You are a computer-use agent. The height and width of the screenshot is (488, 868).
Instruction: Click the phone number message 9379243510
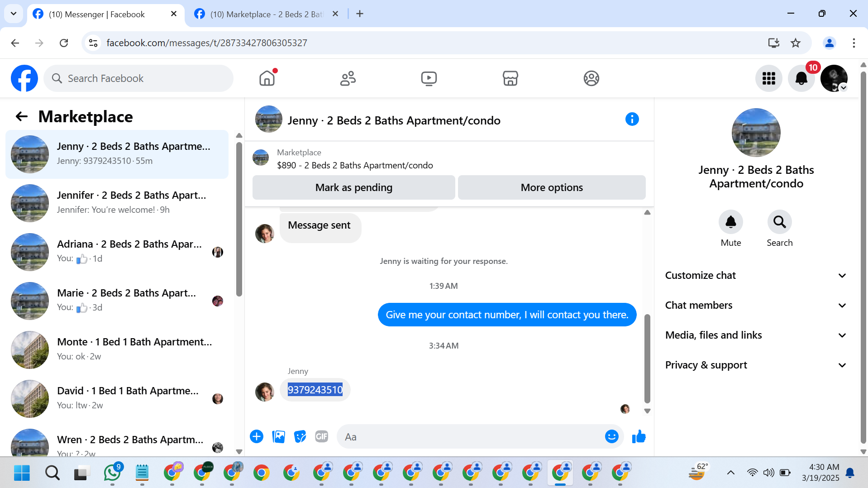[x=315, y=390]
